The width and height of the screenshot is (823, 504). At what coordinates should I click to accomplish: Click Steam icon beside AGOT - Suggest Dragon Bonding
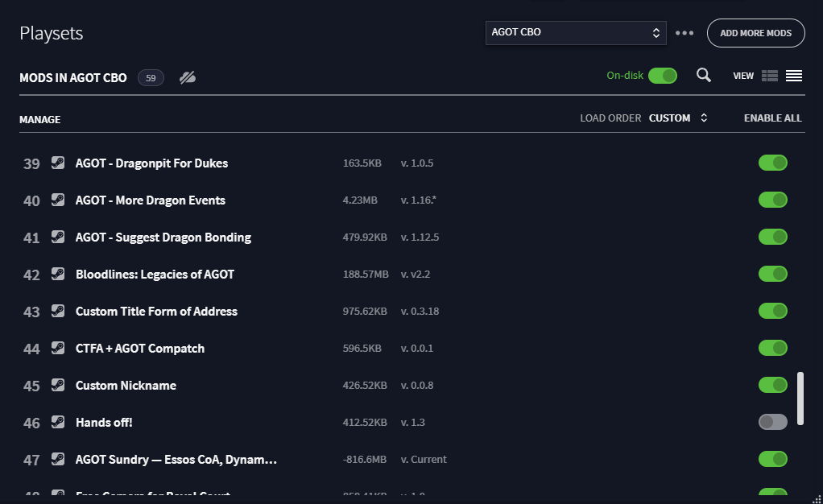[58, 237]
